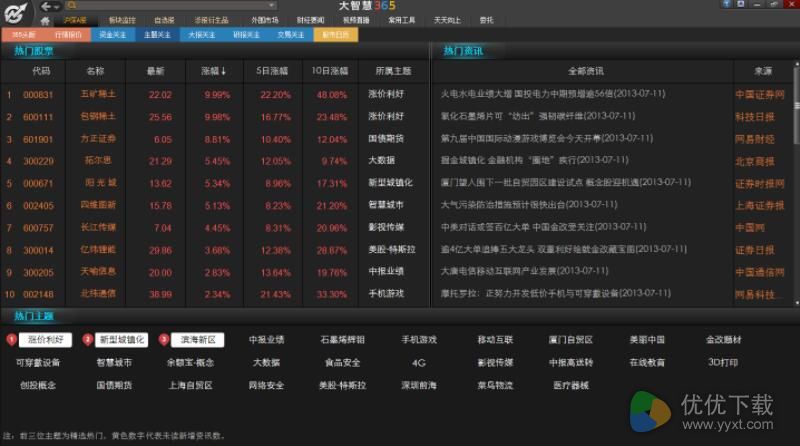
Task: Sort by the 最新 column header
Action: point(156,71)
